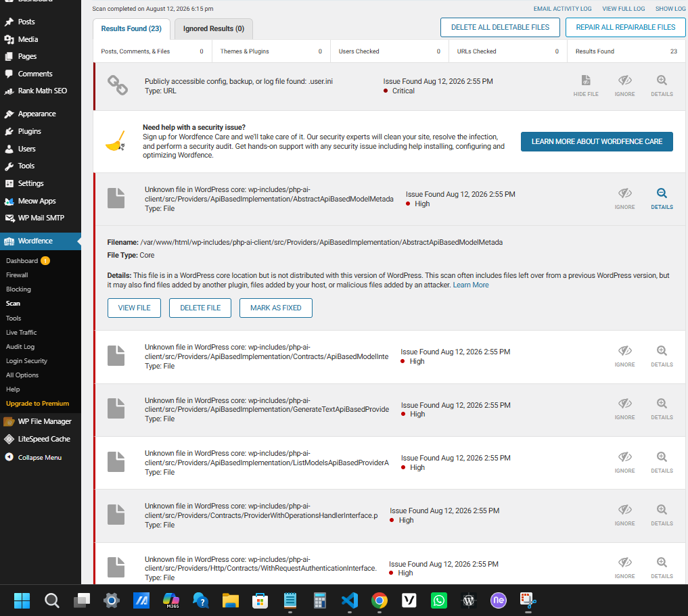Click Delete All Deletable Files button
The height and width of the screenshot is (616, 688).
click(500, 27)
